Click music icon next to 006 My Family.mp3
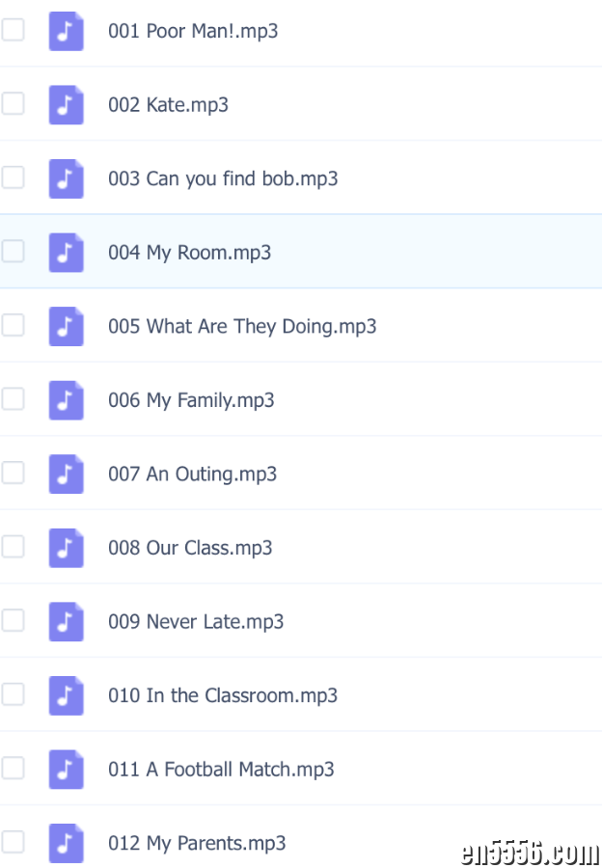 coord(66,399)
